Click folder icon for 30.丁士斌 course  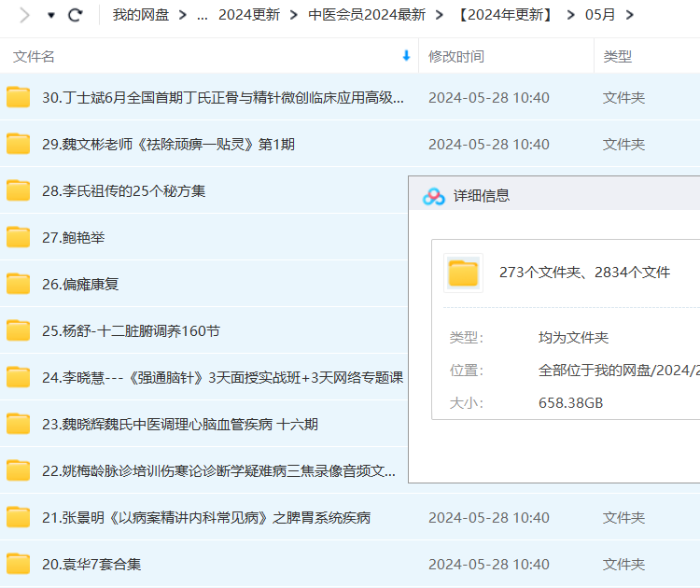point(19,97)
